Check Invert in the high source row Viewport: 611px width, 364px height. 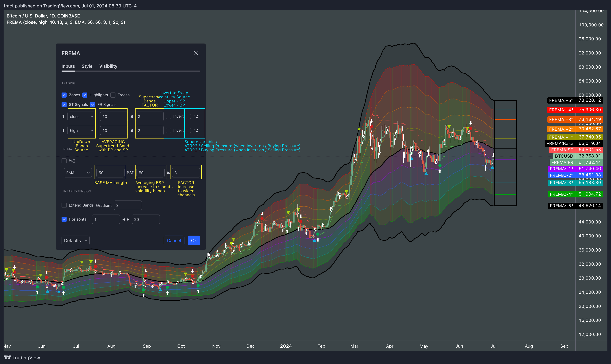coord(168,130)
